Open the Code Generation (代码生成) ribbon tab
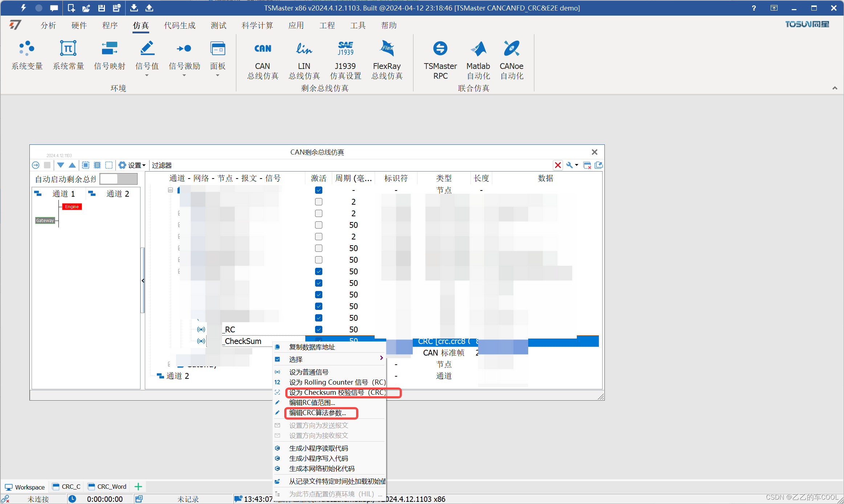The width and height of the screenshot is (844, 504). (x=180, y=25)
